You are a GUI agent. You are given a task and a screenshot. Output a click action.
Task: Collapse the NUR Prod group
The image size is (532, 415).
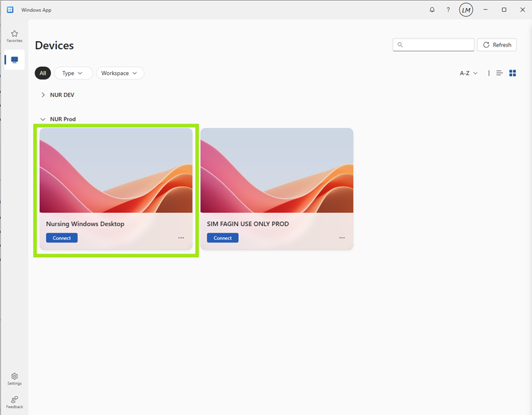43,119
